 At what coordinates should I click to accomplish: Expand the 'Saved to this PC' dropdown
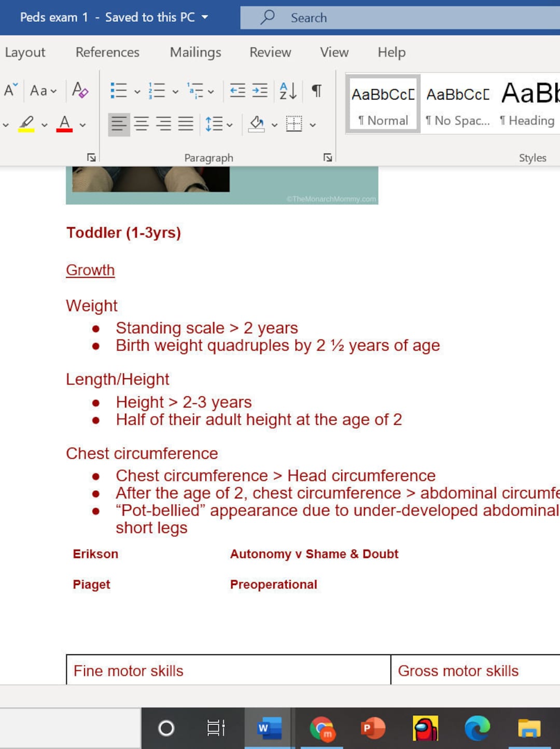pyautogui.click(x=205, y=17)
